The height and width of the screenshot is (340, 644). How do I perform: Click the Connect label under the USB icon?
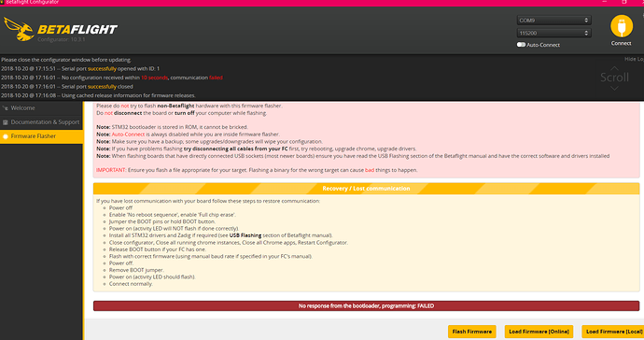(621, 43)
